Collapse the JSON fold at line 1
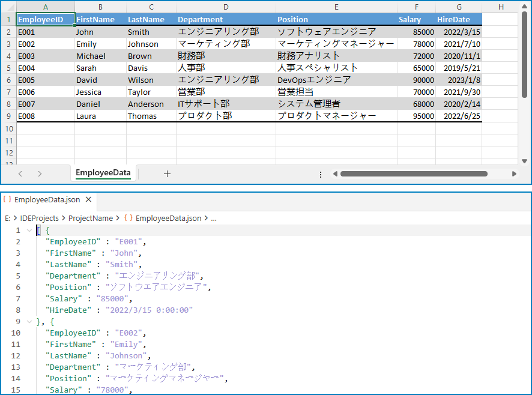This screenshot has height=395, width=532. pyautogui.click(x=29, y=231)
